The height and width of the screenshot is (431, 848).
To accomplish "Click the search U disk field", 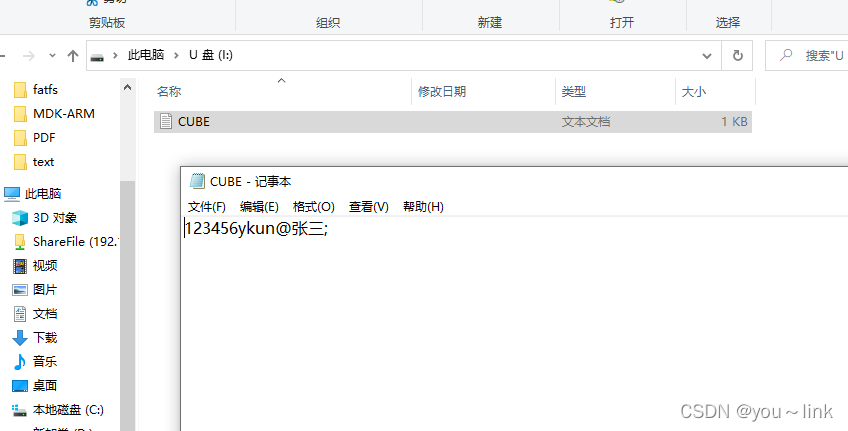I will point(807,55).
